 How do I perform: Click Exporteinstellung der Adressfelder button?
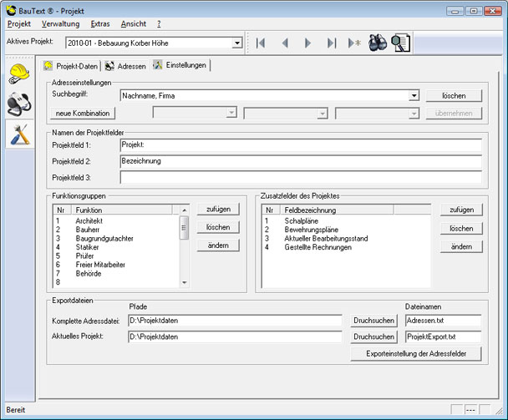tap(418, 354)
